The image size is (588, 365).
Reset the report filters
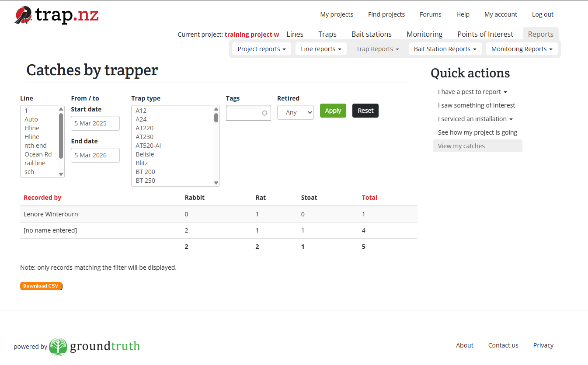click(365, 111)
